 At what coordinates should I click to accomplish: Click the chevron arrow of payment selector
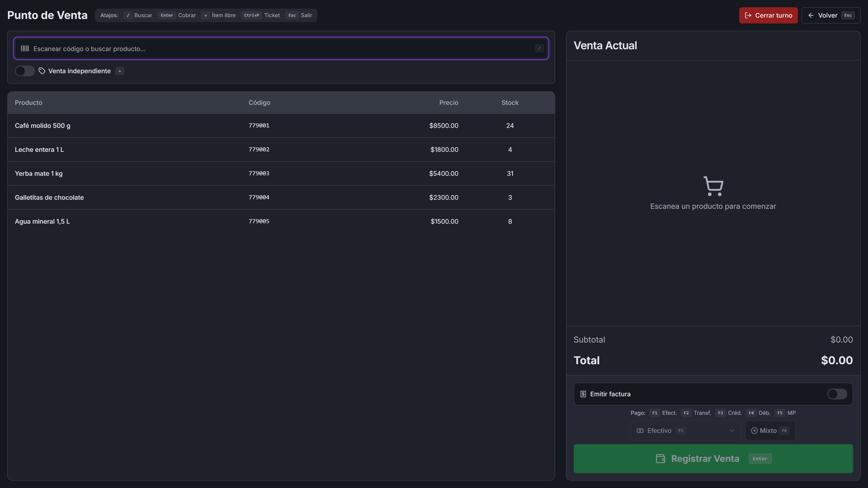coord(731,431)
